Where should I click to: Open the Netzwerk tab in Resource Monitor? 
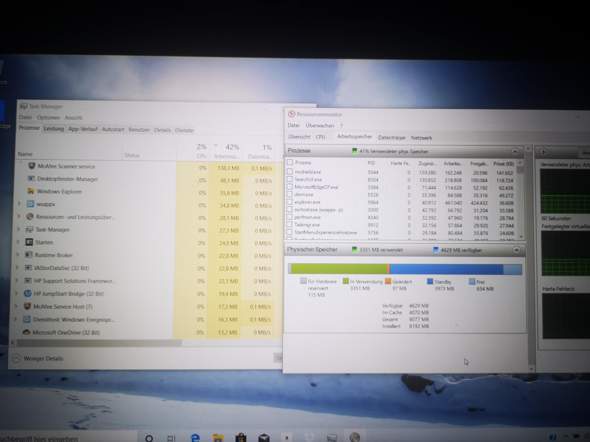pyautogui.click(x=421, y=138)
